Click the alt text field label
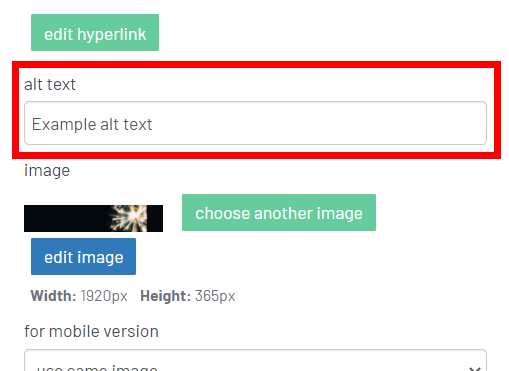The width and height of the screenshot is (509, 371). click(x=50, y=84)
